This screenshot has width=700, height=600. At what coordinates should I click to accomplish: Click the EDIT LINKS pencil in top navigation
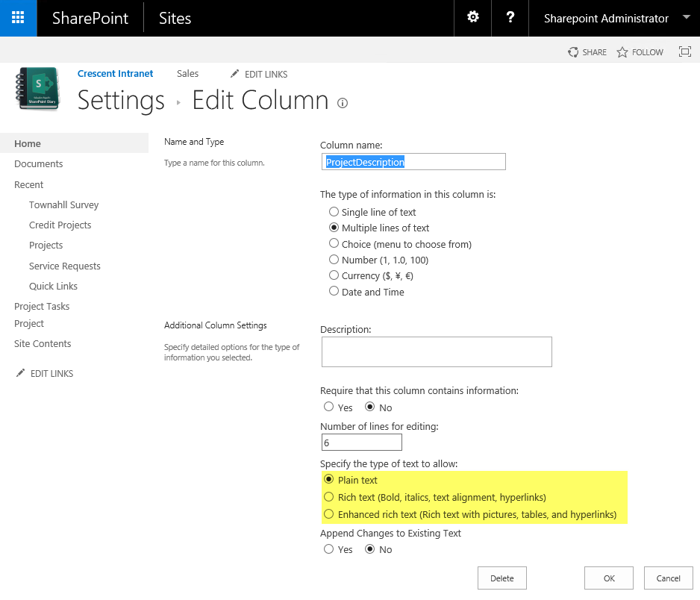click(x=259, y=74)
